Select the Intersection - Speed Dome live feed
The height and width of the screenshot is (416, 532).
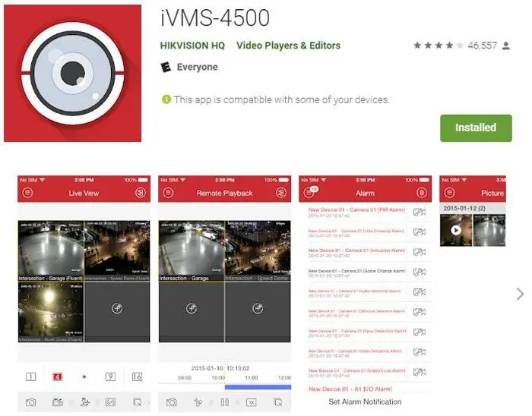click(117, 251)
